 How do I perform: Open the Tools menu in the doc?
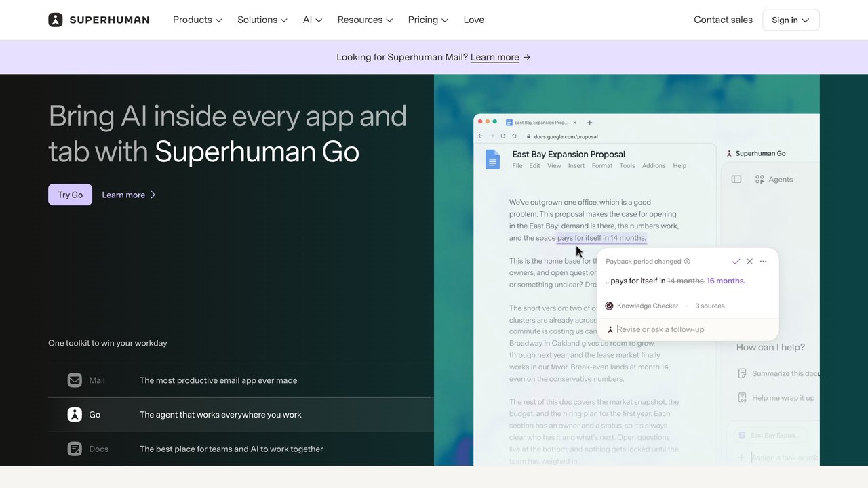tap(627, 165)
